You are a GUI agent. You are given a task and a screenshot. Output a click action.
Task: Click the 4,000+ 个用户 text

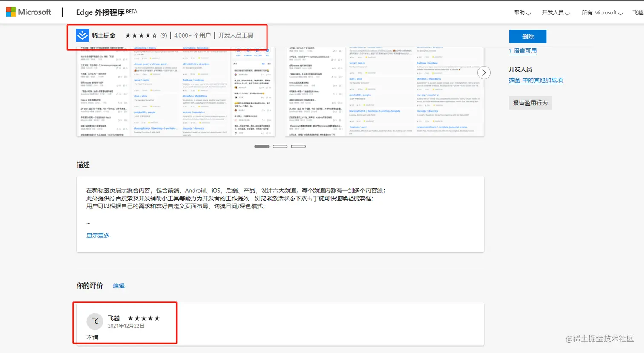click(193, 35)
